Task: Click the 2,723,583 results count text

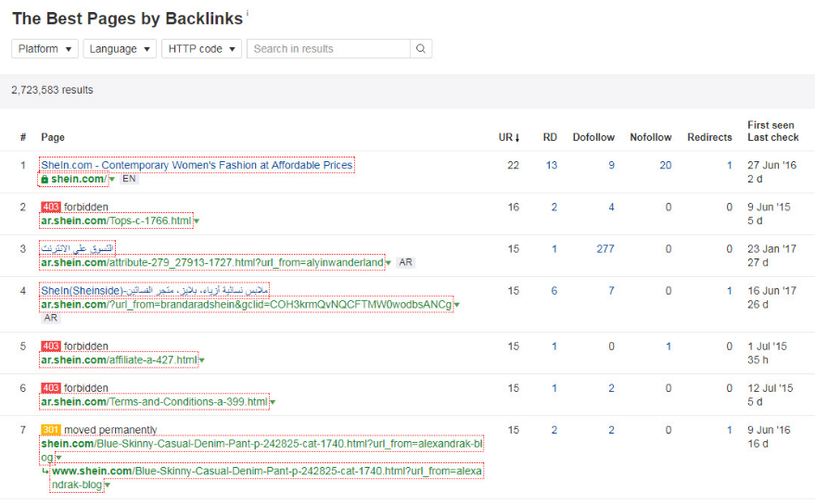Action: pos(52,90)
